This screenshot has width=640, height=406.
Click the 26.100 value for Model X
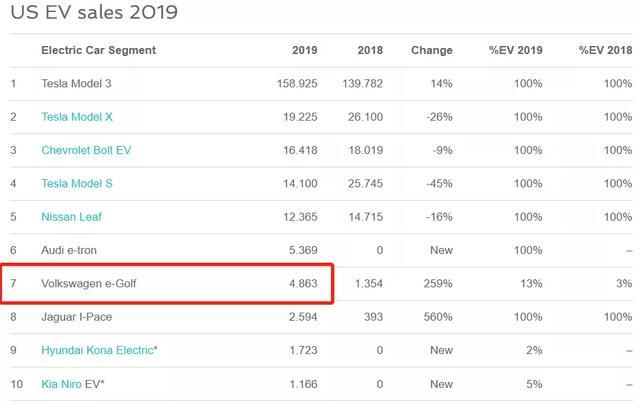pos(365,117)
